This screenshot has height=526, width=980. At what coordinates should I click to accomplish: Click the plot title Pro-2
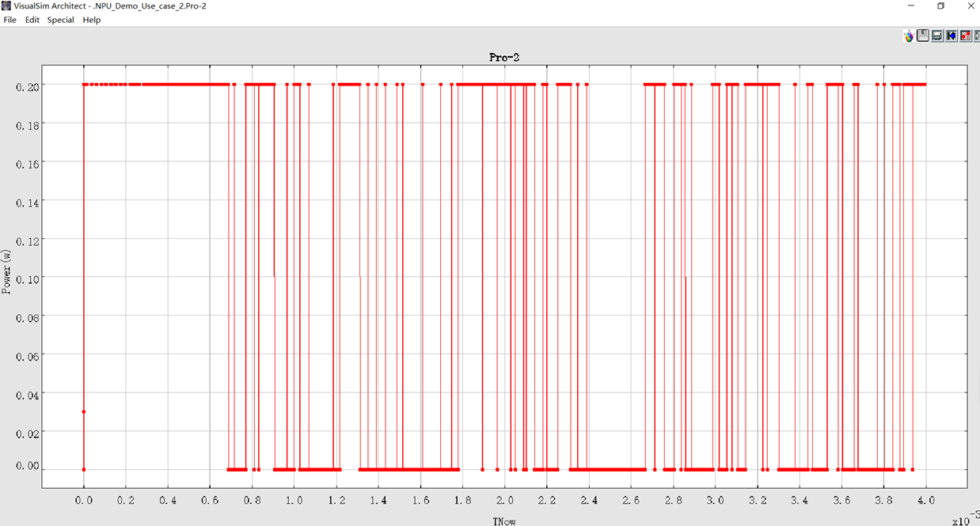tap(504, 57)
